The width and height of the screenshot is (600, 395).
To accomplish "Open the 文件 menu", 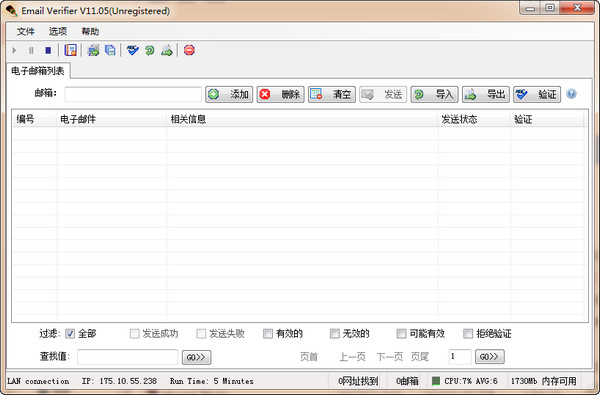I will [26, 31].
